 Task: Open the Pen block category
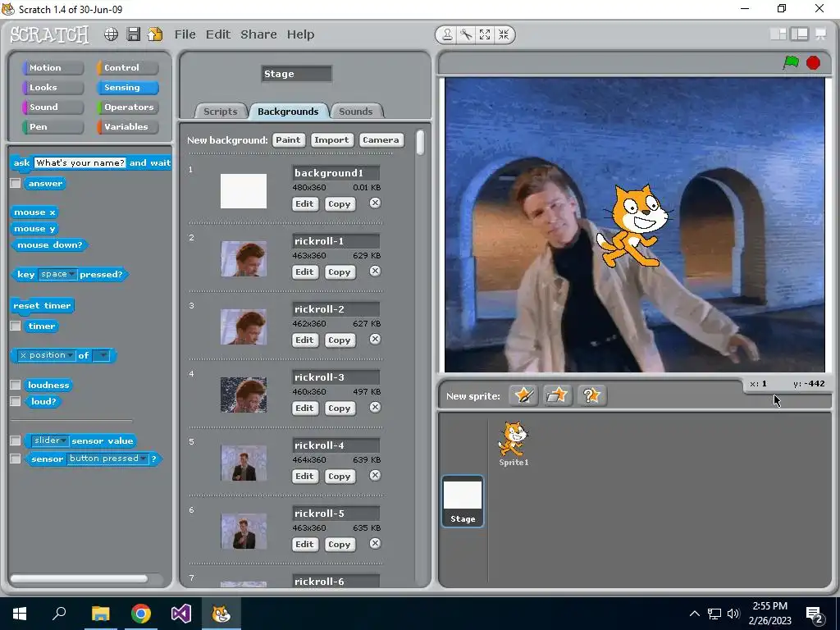[52, 127]
